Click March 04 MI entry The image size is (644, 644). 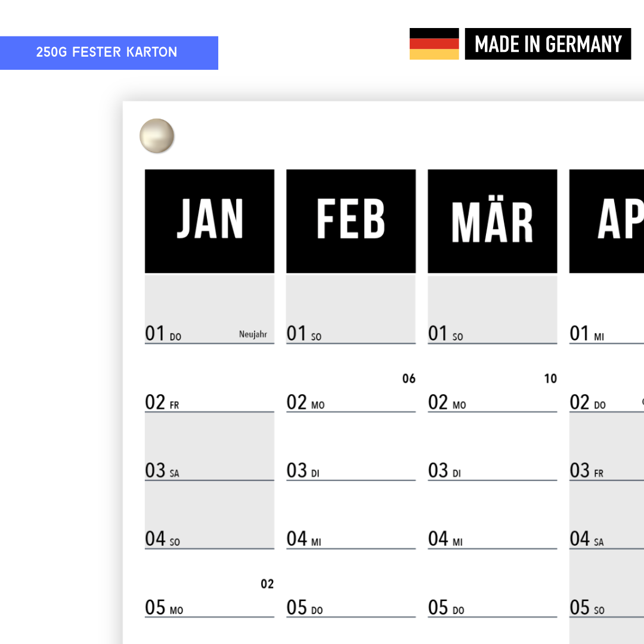(493, 515)
